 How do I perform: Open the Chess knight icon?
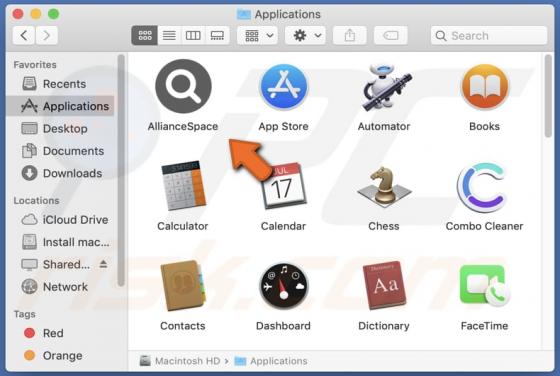click(x=384, y=187)
